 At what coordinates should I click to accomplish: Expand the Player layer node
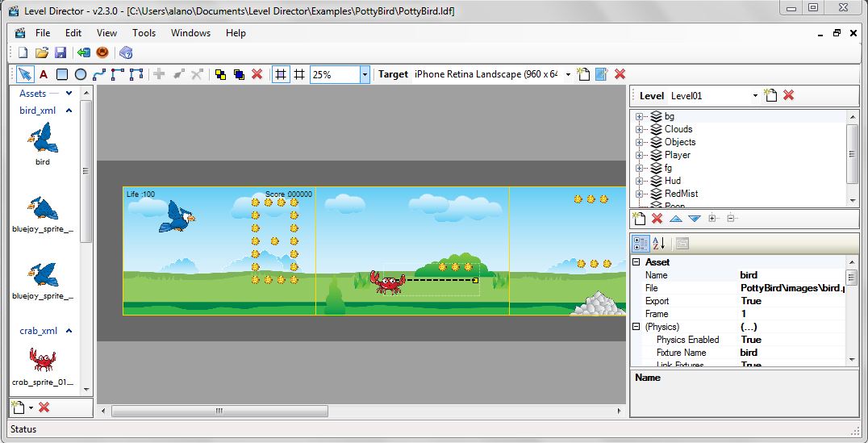click(x=639, y=155)
